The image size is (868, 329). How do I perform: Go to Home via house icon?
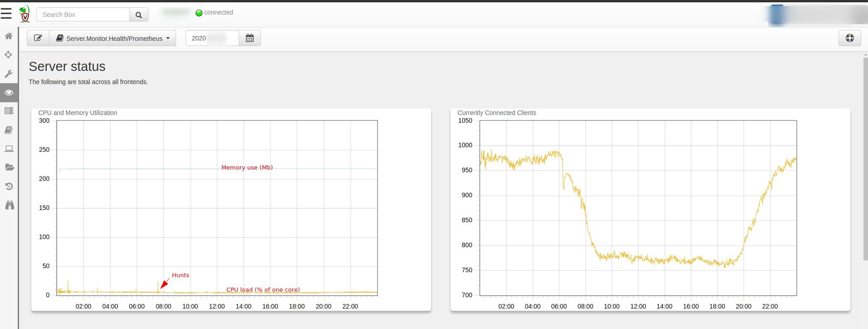[x=9, y=36]
